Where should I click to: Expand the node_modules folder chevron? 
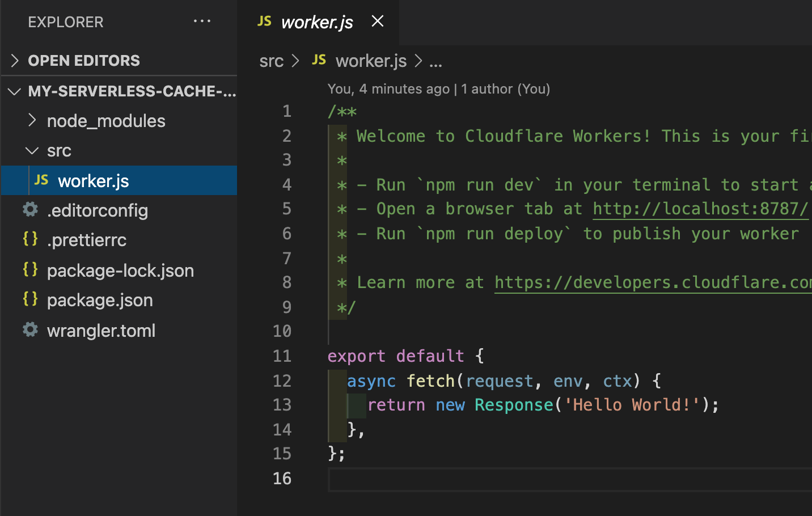coord(32,120)
